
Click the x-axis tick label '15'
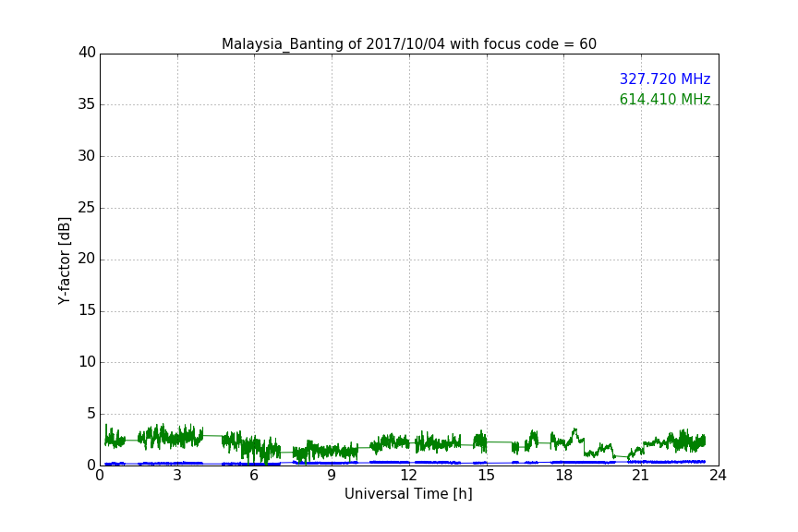[x=486, y=476]
